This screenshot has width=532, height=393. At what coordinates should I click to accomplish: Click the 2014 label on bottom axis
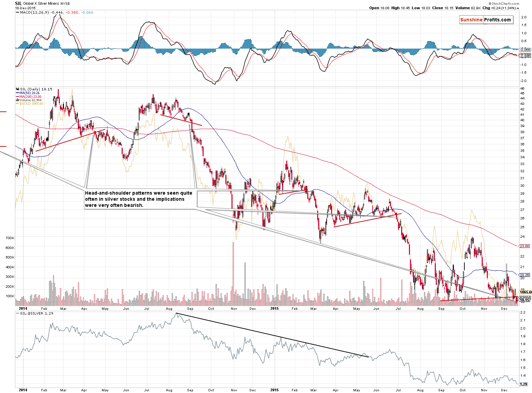[23, 390]
